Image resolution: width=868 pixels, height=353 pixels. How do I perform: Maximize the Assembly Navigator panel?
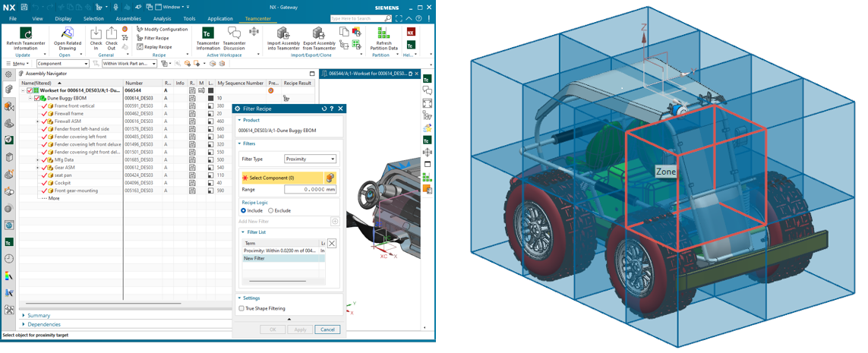click(x=311, y=73)
